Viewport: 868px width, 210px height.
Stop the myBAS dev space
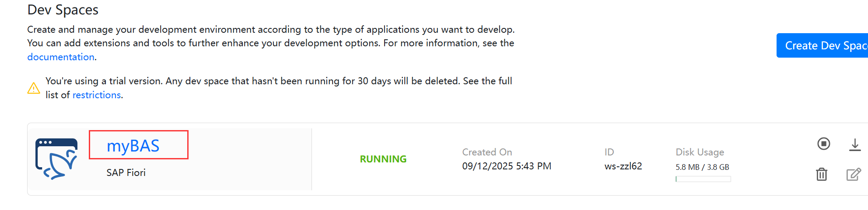point(823,144)
